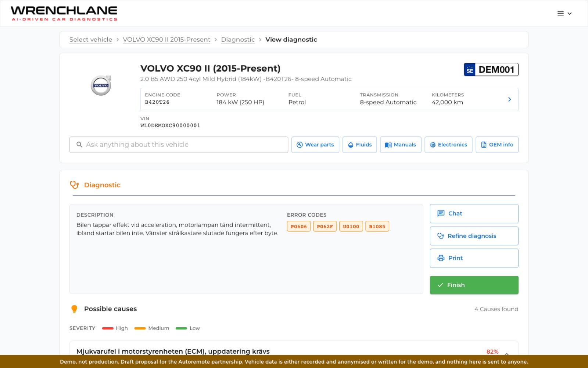Click the DEM001 license plate badge
The width and height of the screenshot is (588, 368).
[x=491, y=70]
